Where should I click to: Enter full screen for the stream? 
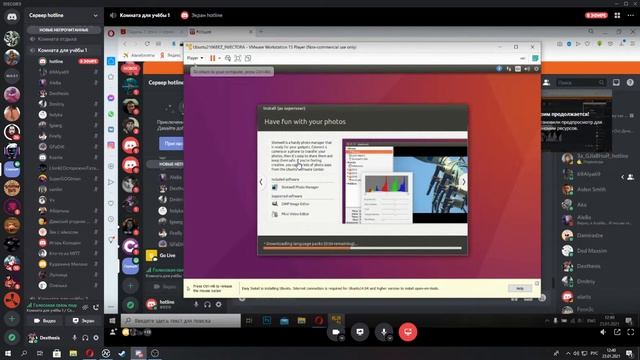tap(631, 332)
